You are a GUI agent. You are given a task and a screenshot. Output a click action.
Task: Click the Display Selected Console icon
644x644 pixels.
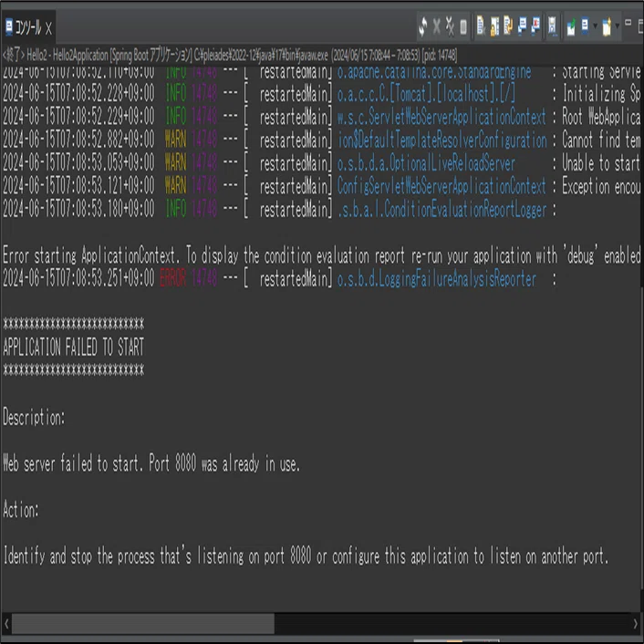[585, 27]
